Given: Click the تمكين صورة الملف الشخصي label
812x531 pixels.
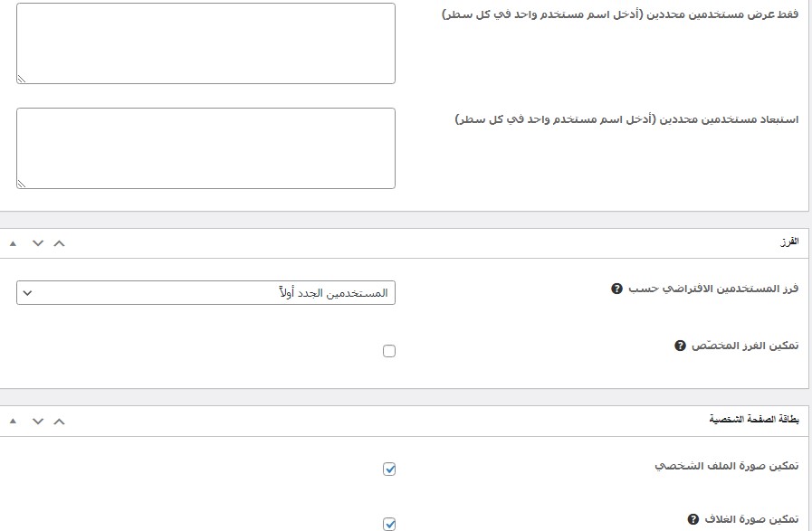Looking at the screenshot, I should 727,466.
